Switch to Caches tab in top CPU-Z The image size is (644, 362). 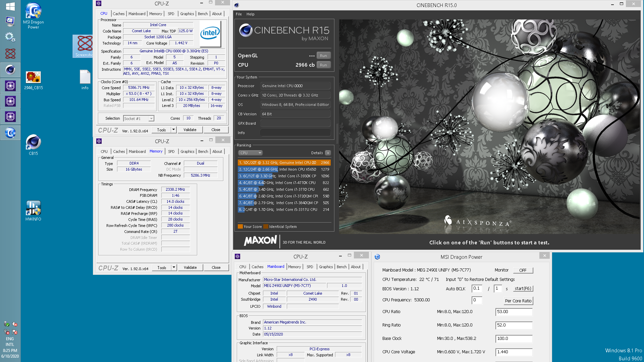(x=119, y=14)
